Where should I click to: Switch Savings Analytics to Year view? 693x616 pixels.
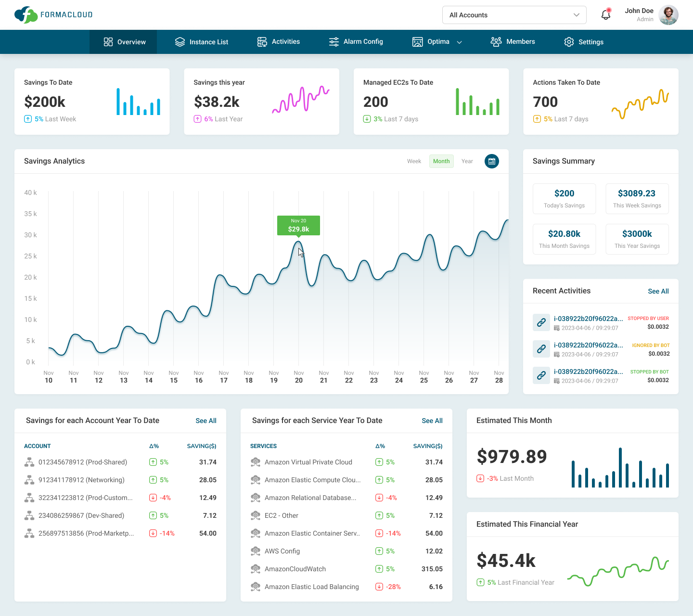(x=467, y=161)
